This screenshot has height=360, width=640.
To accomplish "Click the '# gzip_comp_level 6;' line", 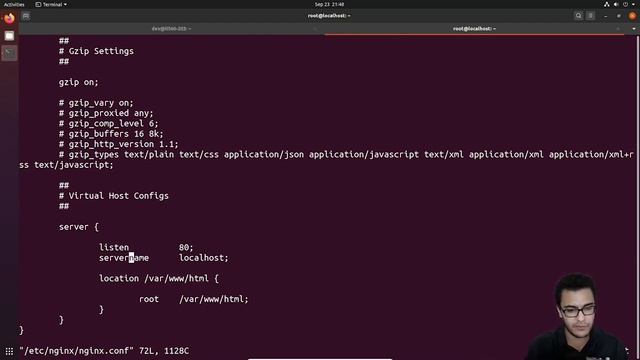I will coord(109,123).
